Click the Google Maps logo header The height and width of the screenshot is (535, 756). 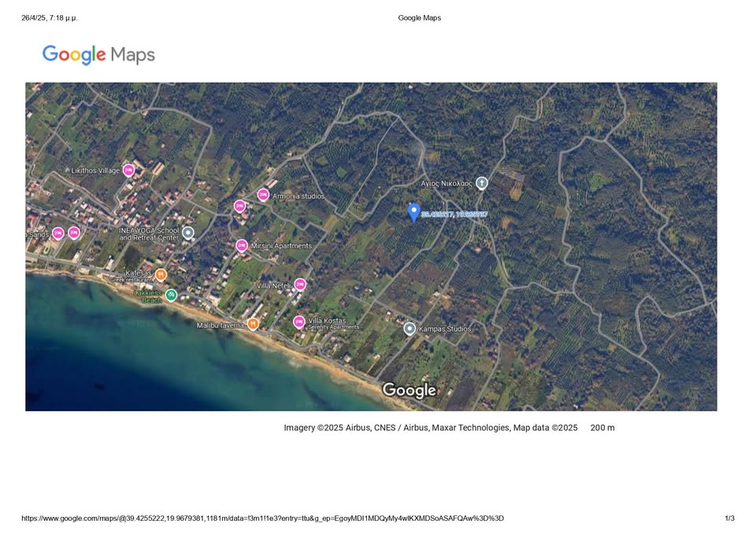click(98, 54)
